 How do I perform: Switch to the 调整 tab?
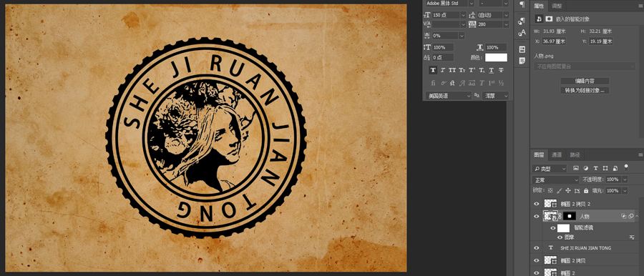point(557,6)
